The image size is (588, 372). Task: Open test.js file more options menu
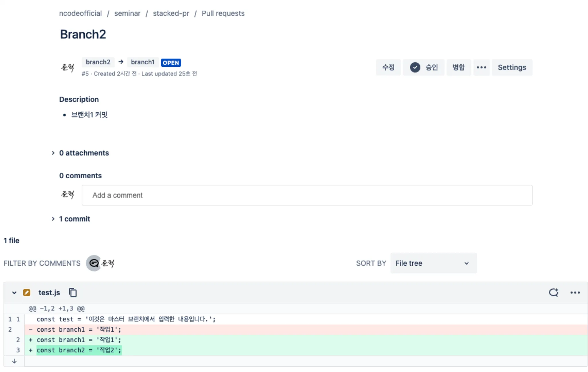(x=575, y=292)
